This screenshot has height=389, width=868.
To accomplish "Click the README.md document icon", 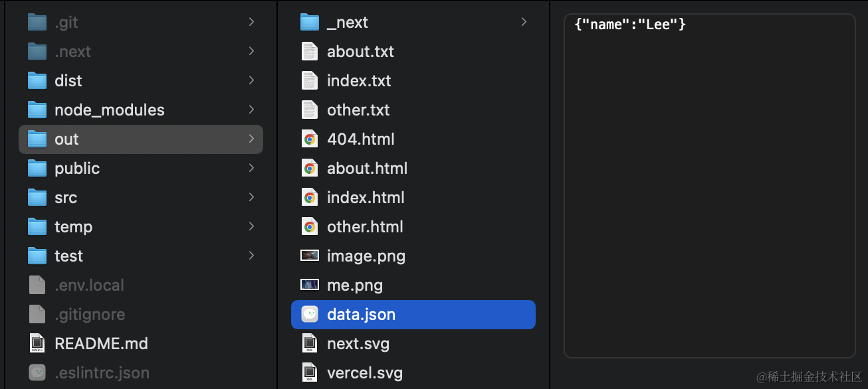I will pos(37,343).
